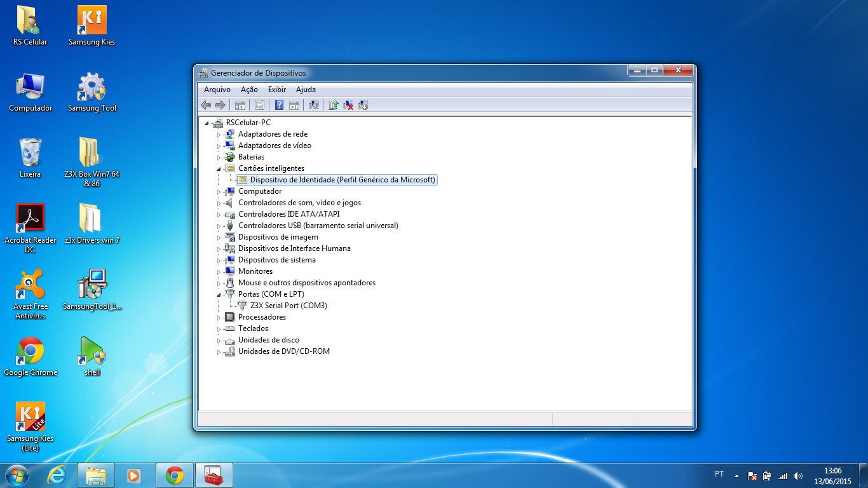Image resolution: width=868 pixels, height=488 pixels.
Task: Expand the Unidades de disco arrow
Action: point(219,340)
